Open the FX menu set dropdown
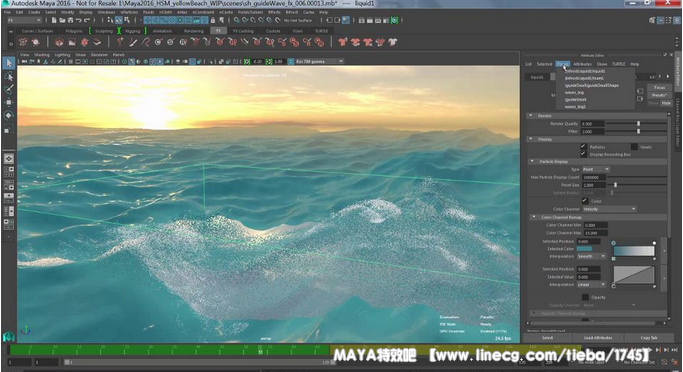683x372 pixels. (24, 20)
